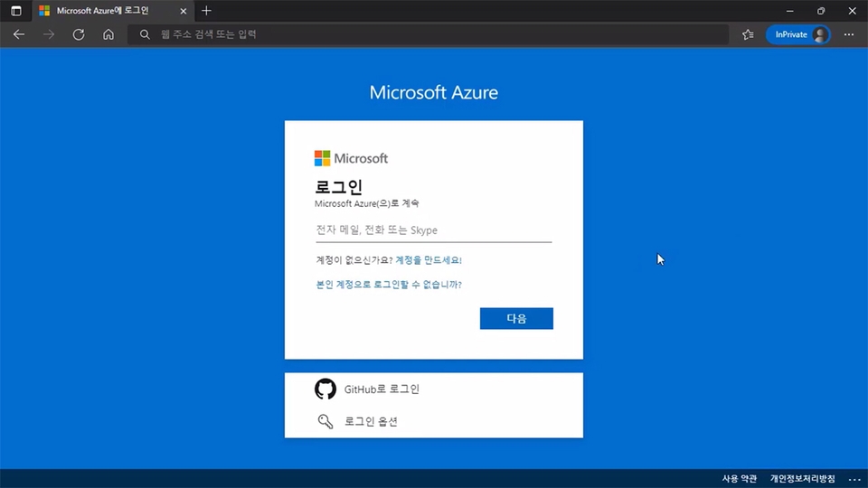Open the tab actions menu icon
The width and height of the screenshot is (868, 488).
tap(16, 11)
